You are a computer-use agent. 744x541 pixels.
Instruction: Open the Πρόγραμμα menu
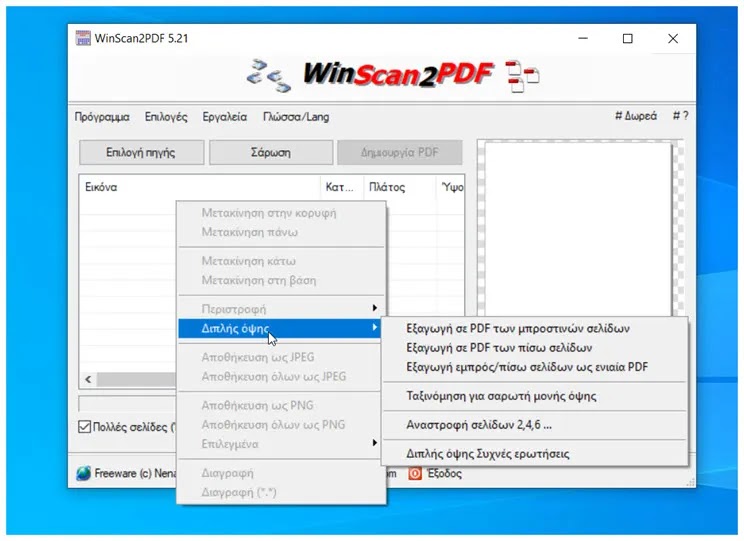pyautogui.click(x=102, y=117)
